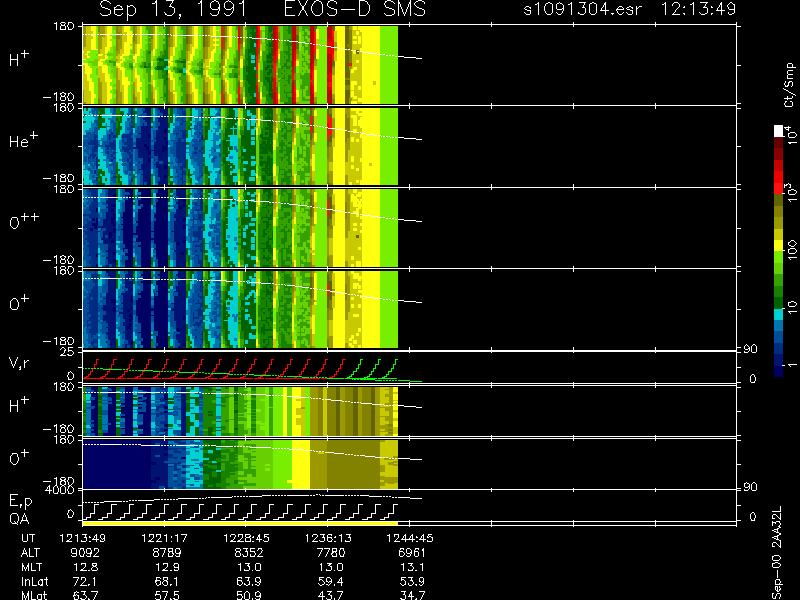Click the "QA" row label
Image resolution: width=800 pixels, height=600 pixels.
click(19, 519)
